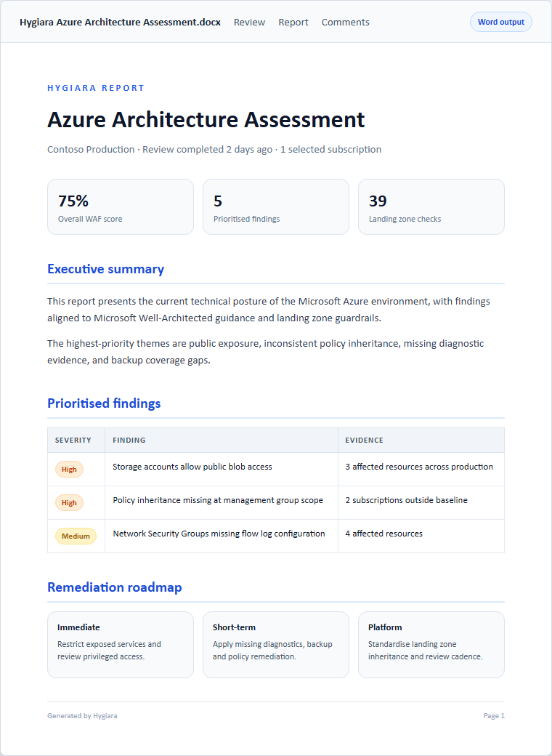The image size is (552, 756).
Task: Click the Word output button
Action: click(501, 23)
